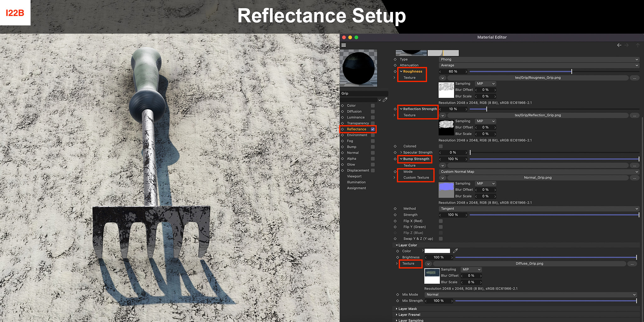Toggle the Colored checkbox
This screenshot has width=644, height=322.
click(441, 146)
